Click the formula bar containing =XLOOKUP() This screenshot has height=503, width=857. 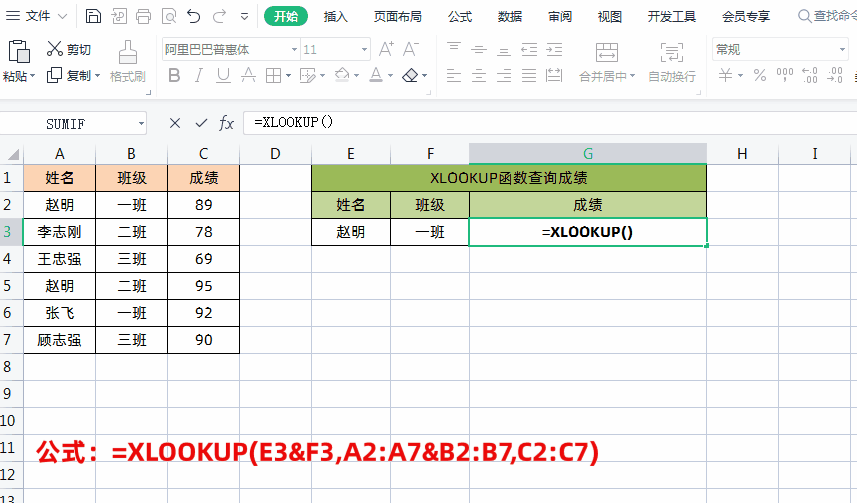(x=549, y=122)
